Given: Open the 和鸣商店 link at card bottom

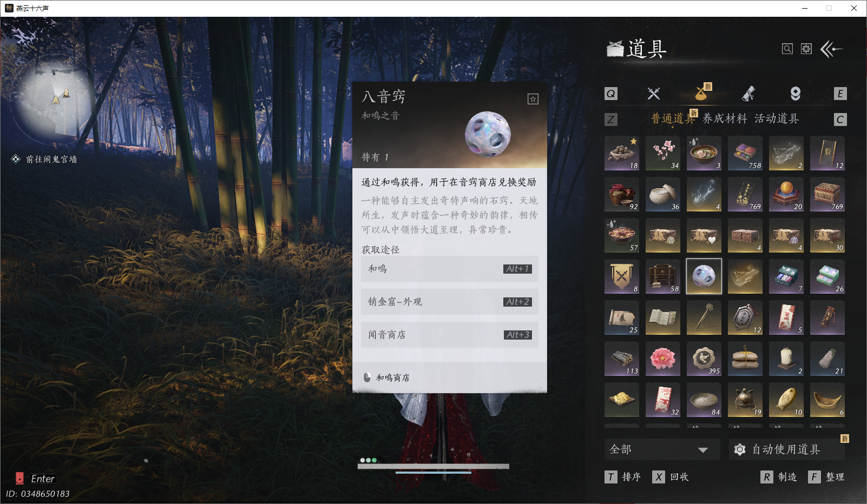Looking at the screenshot, I should (387, 377).
